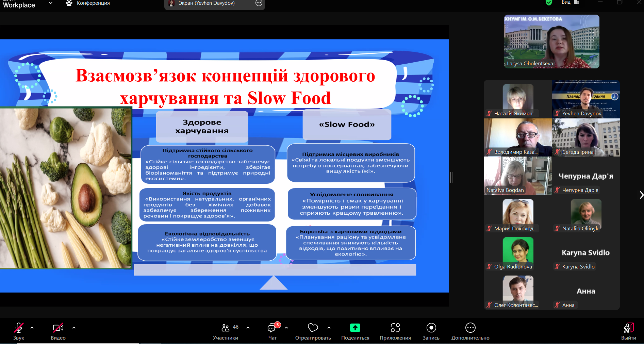644x344 pixels.
Task: Click the Якість продуктів slide box
Action: pyautogui.click(x=207, y=205)
